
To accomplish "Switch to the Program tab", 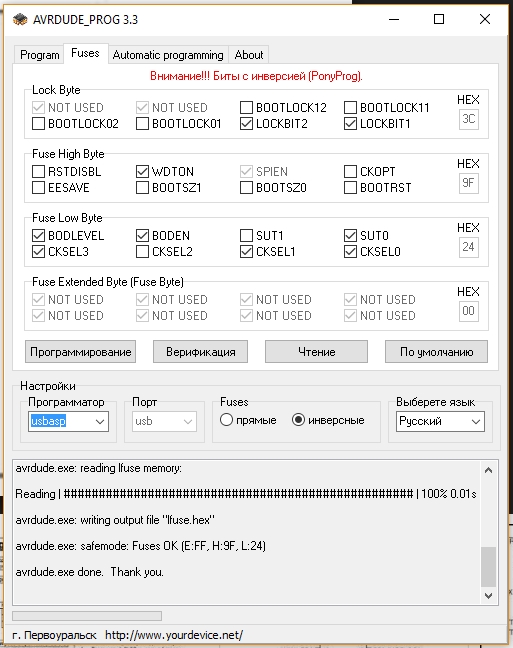I will [x=40, y=55].
